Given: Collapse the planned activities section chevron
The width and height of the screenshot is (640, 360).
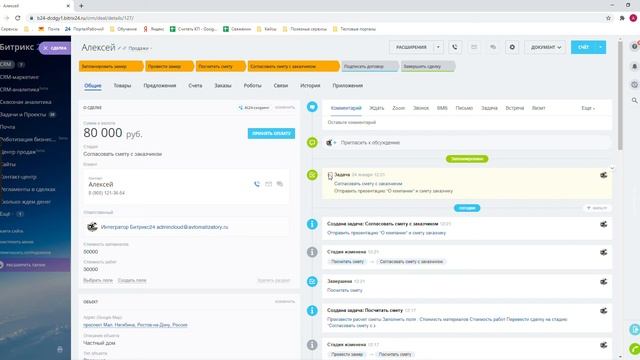Looking at the screenshot, I should point(612,168).
